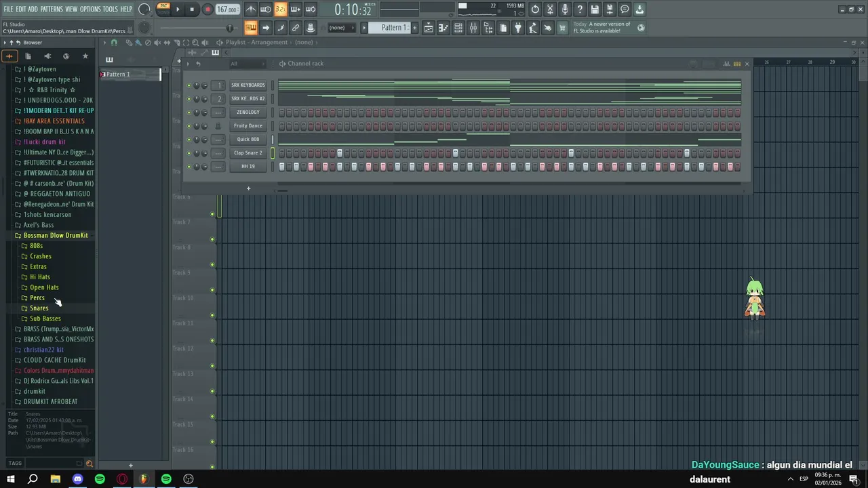The image size is (868, 488).
Task: Open the browser view toolbar icon
Action: pos(488,28)
